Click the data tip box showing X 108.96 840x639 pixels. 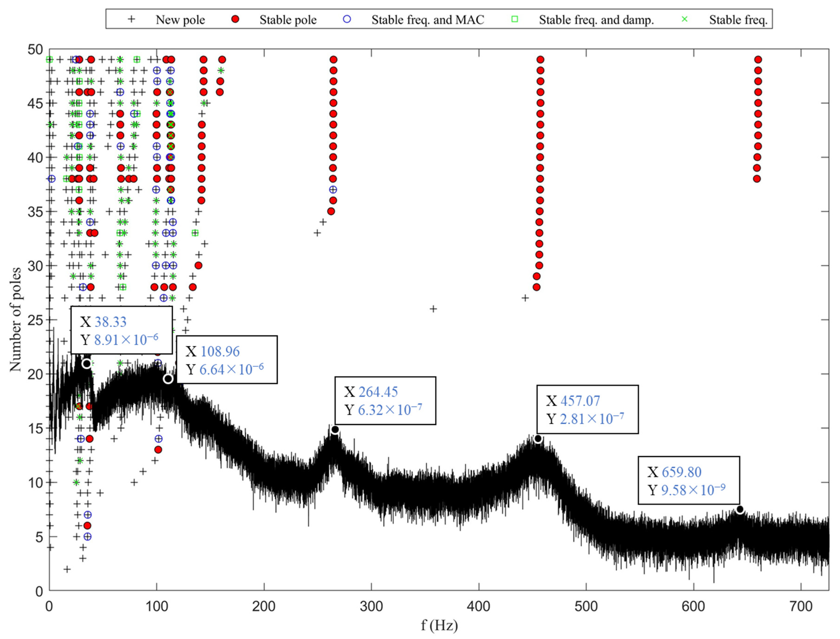[x=227, y=360]
